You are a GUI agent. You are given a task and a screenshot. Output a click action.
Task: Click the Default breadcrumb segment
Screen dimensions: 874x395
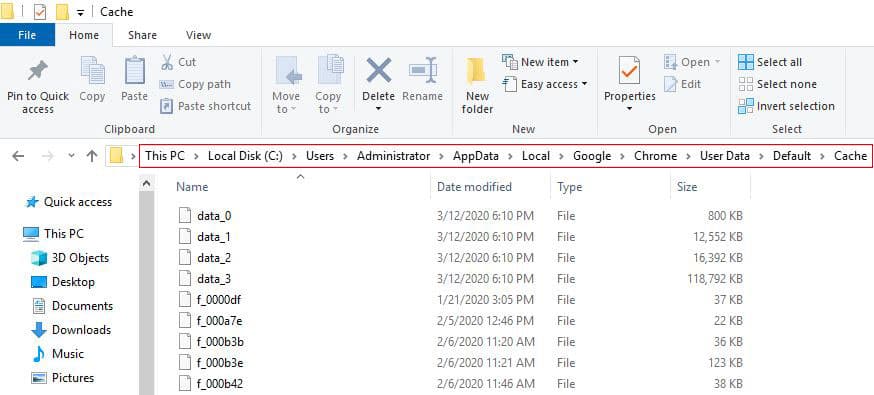(792, 156)
